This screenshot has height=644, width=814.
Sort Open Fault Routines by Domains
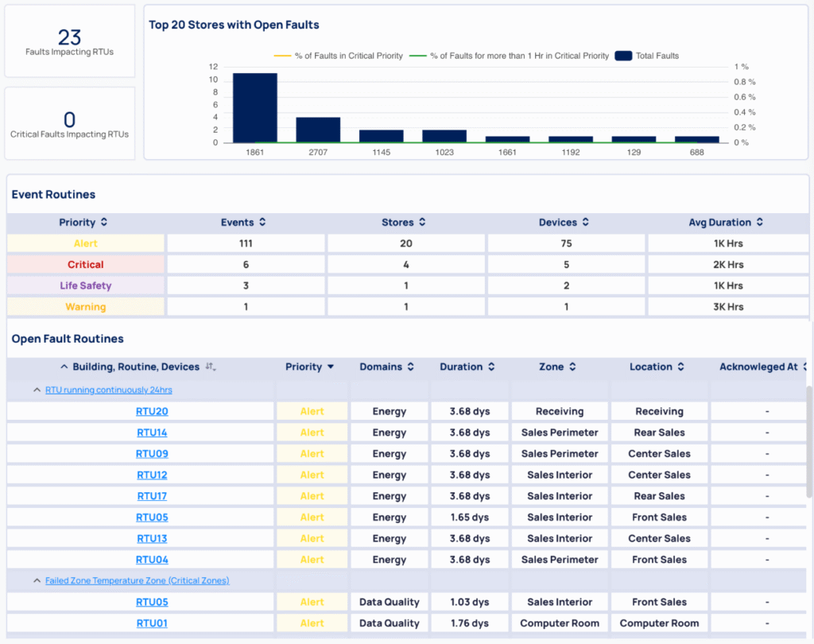click(x=410, y=367)
